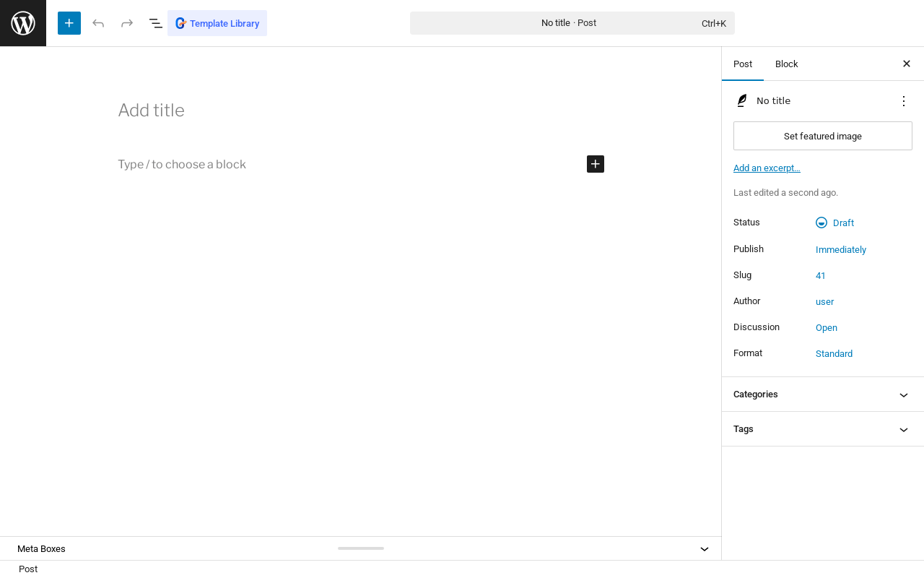
Task: Open the Template Library
Action: pyautogui.click(x=217, y=23)
